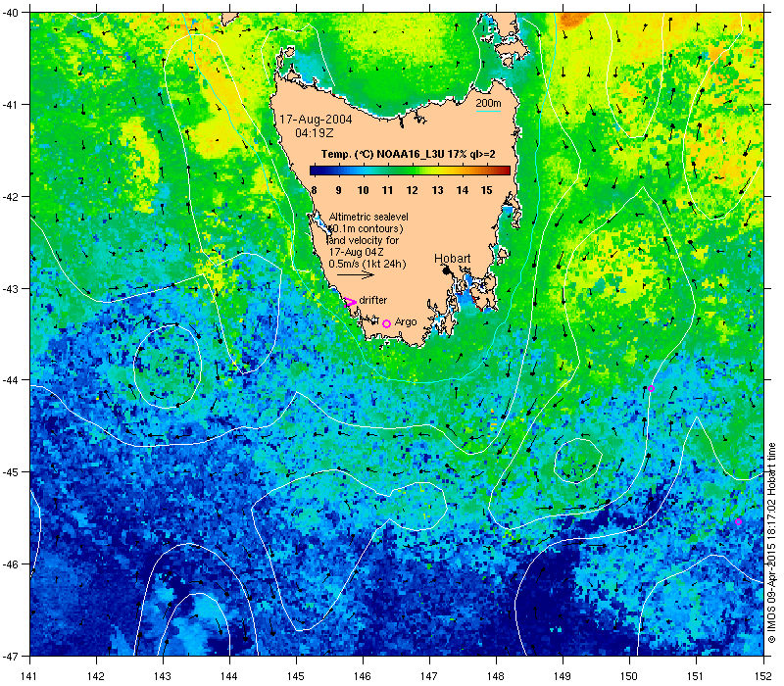The image size is (784, 686).
Task: Click the '04:19Z' time text
Action: pos(314,133)
